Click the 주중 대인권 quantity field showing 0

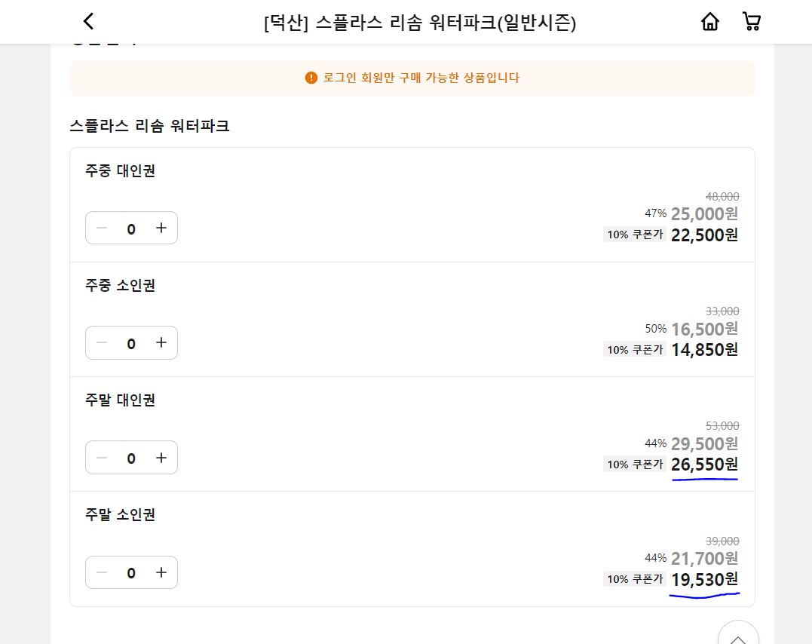pyautogui.click(x=131, y=228)
